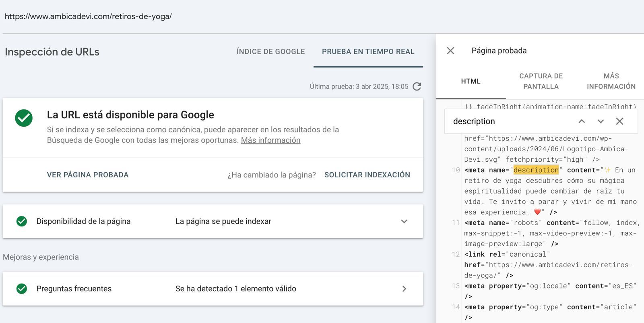This screenshot has width=644, height=323.
Task: Click the refresh icon beside Última prueba
Action: pos(417,86)
